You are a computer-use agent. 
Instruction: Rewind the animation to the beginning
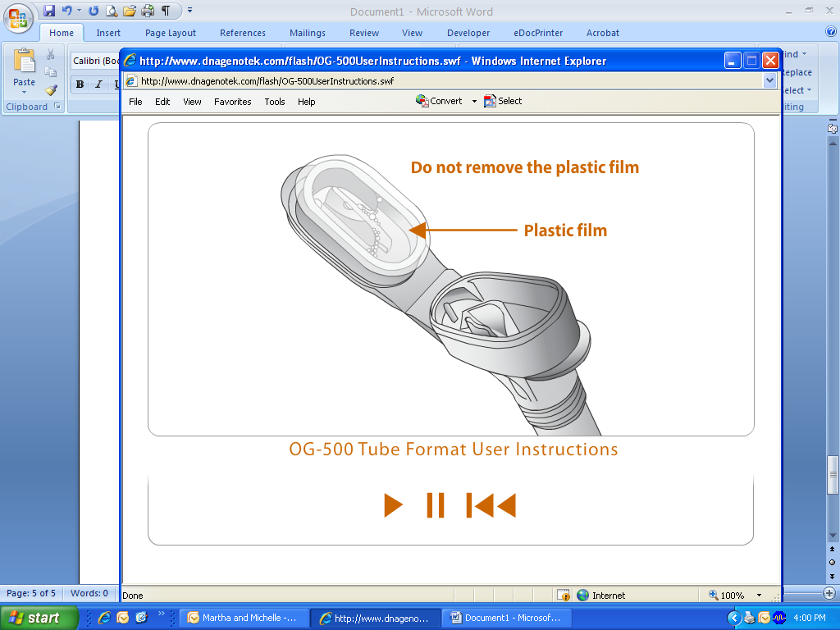click(491, 505)
